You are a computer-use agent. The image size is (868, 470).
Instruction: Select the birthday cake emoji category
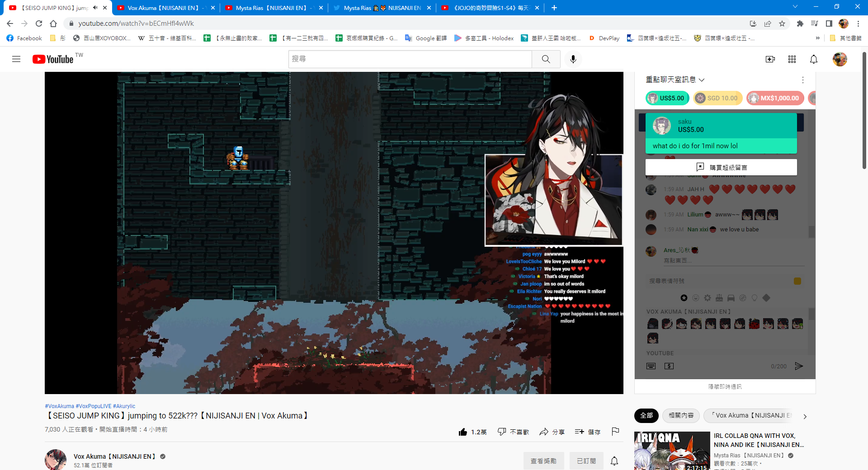(719, 298)
